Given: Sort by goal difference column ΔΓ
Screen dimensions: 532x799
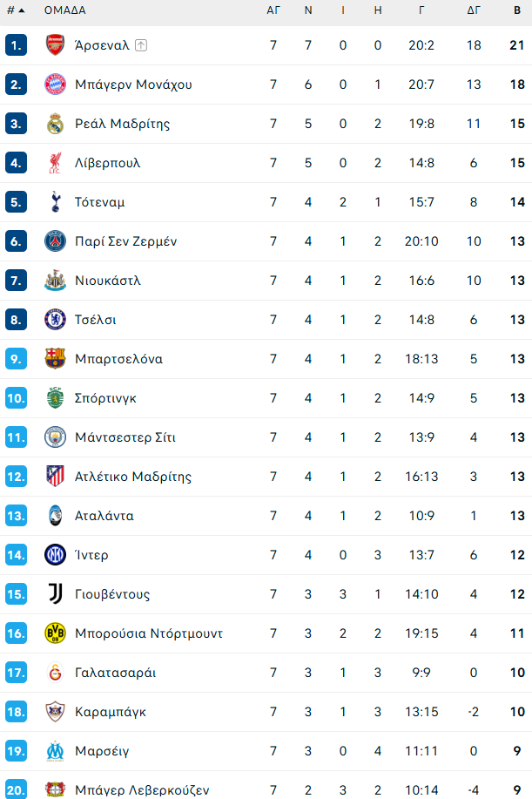Looking at the screenshot, I should coord(473,11).
